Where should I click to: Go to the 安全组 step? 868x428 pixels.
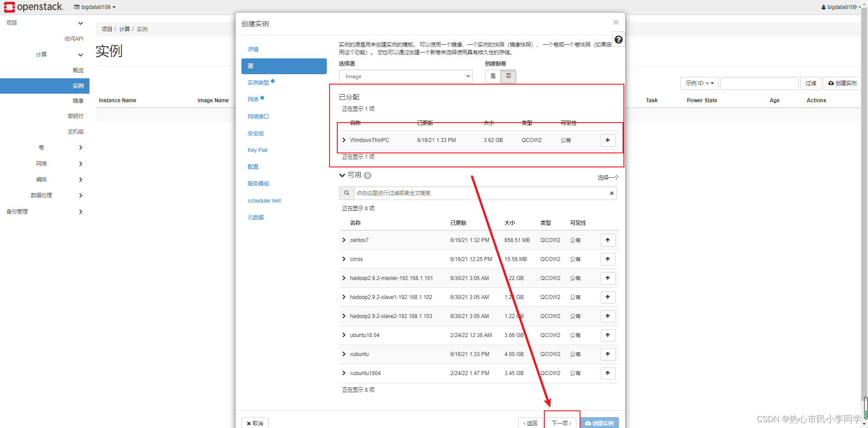[255, 133]
